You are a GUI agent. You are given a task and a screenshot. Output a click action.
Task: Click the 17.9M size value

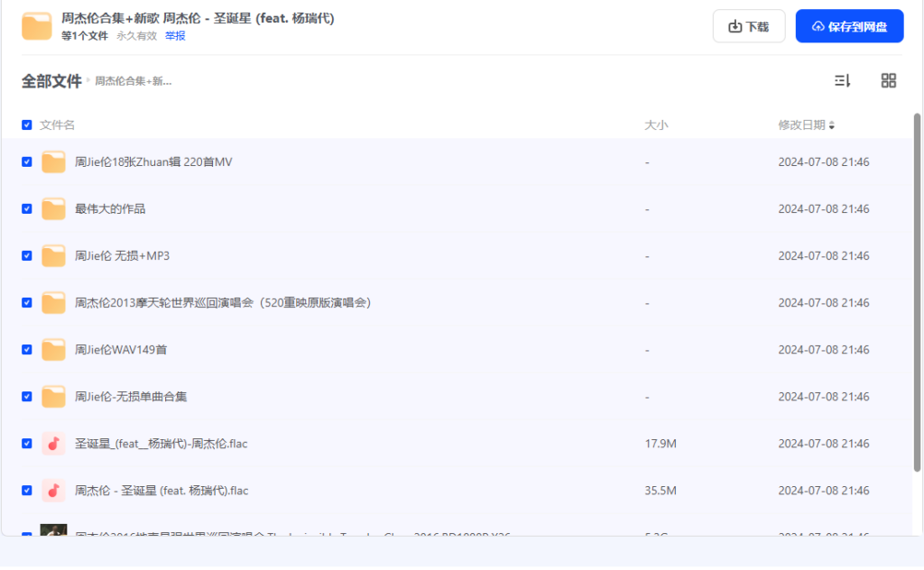[661, 444]
